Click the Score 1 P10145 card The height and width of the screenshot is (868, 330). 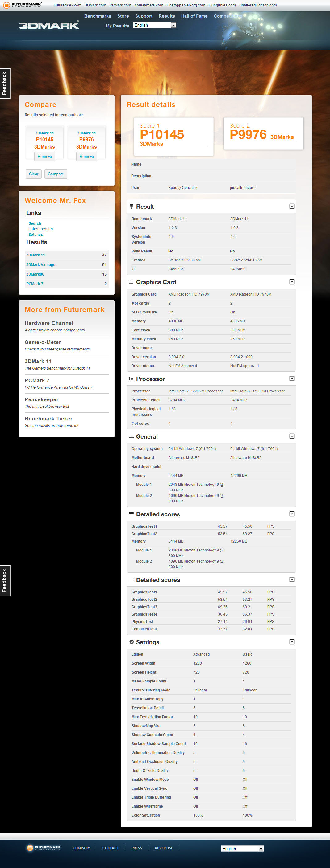click(174, 137)
